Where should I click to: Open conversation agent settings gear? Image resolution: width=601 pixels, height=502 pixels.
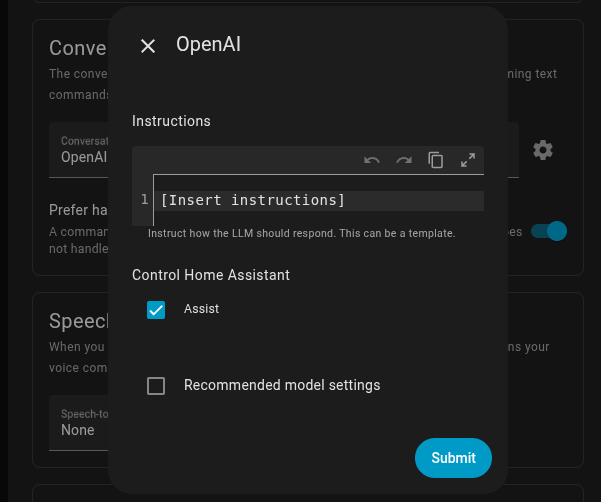pyautogui.click(x=543, y=150)
